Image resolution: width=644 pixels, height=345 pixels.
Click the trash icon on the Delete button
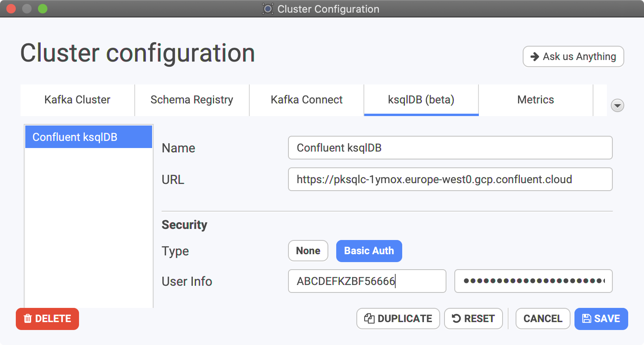(x=28, y=319)
